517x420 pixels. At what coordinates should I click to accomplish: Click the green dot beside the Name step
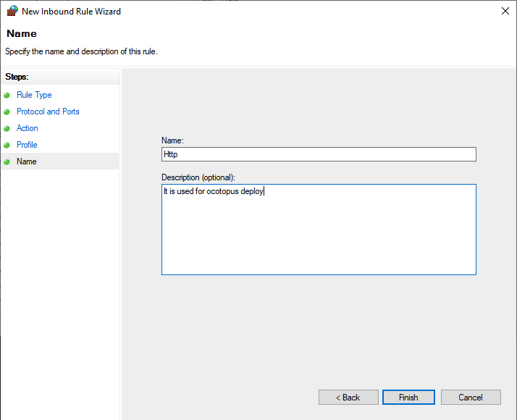click(7, 161)
